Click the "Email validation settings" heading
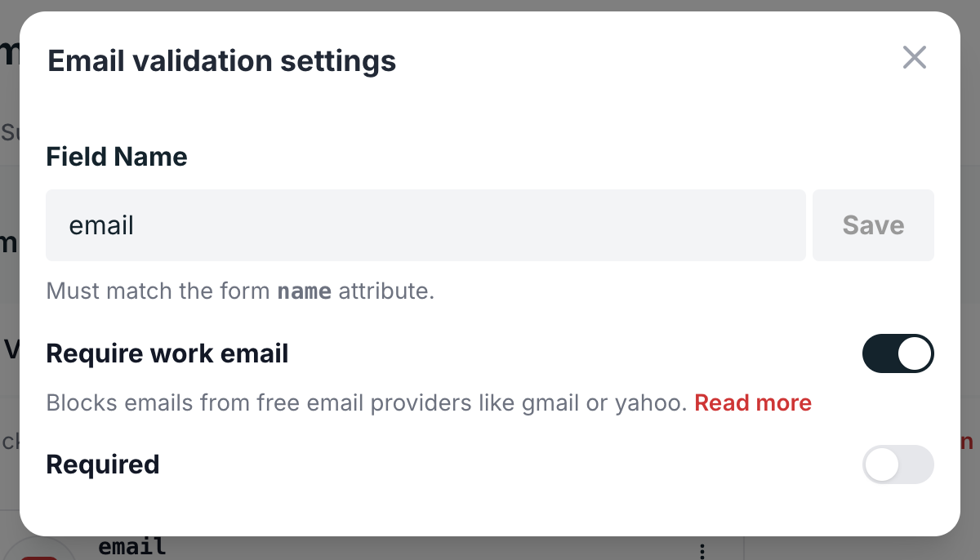Image resolution: width=980 pixels, height=560 pixels. click(x=221, y=60)
